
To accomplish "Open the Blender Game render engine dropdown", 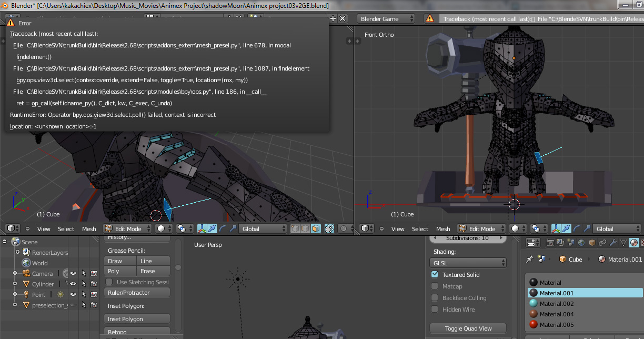I will click(x=386, y=18).
